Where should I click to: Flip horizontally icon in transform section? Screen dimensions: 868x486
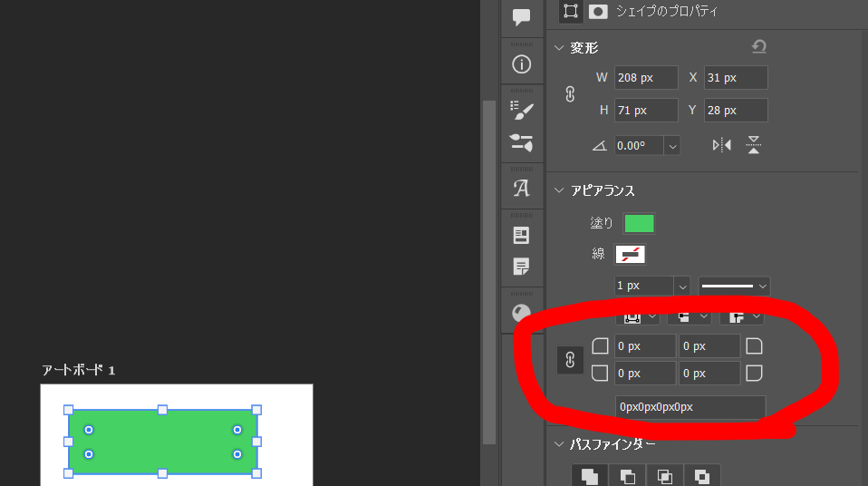pyautogui.click(x=722, y=145)
